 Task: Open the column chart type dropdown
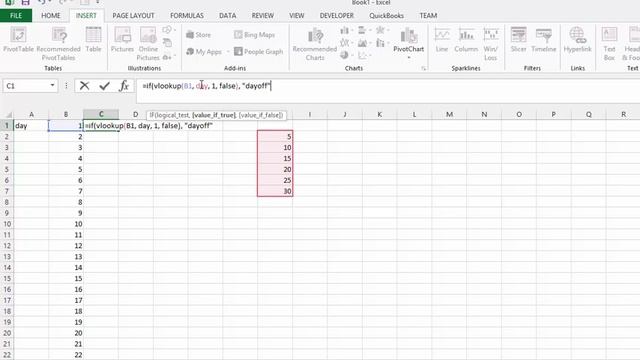[346, 30]
